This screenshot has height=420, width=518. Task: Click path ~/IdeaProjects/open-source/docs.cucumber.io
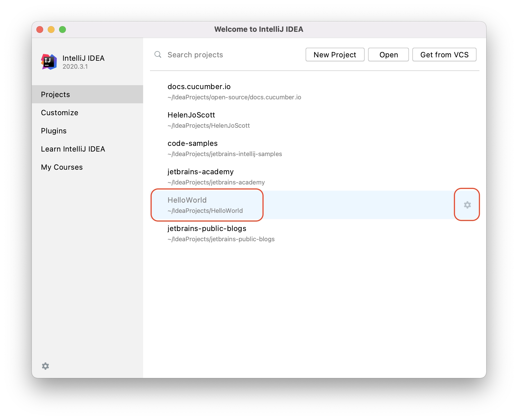[x=234, y=97]
